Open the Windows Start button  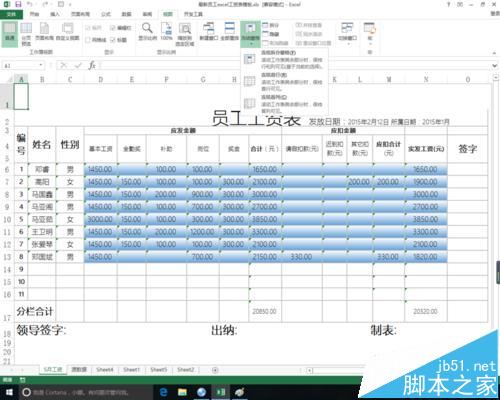tap(9, 392)
